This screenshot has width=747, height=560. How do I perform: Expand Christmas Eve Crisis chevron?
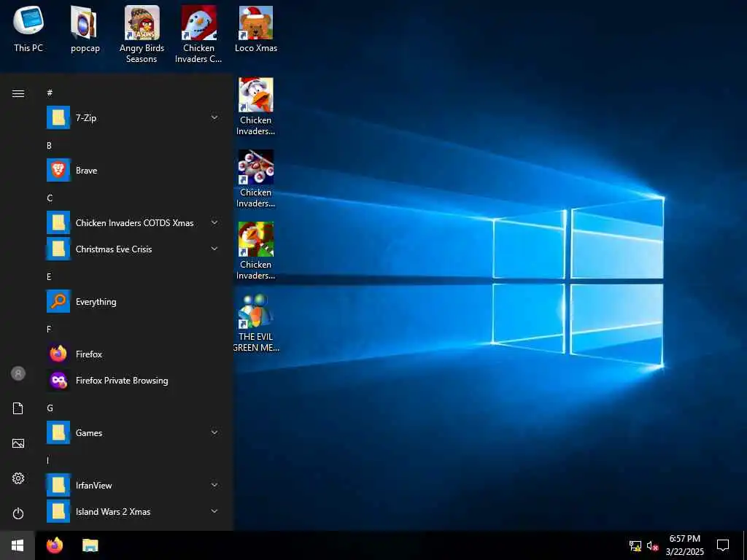pyautogui.click(x=214, y=249)
